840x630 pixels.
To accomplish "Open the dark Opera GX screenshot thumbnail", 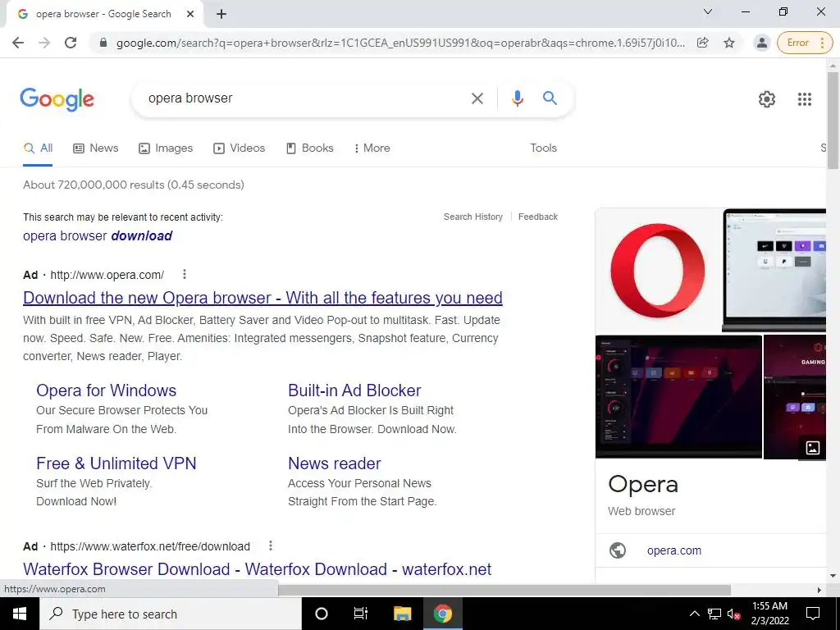I will pos(678,397).
